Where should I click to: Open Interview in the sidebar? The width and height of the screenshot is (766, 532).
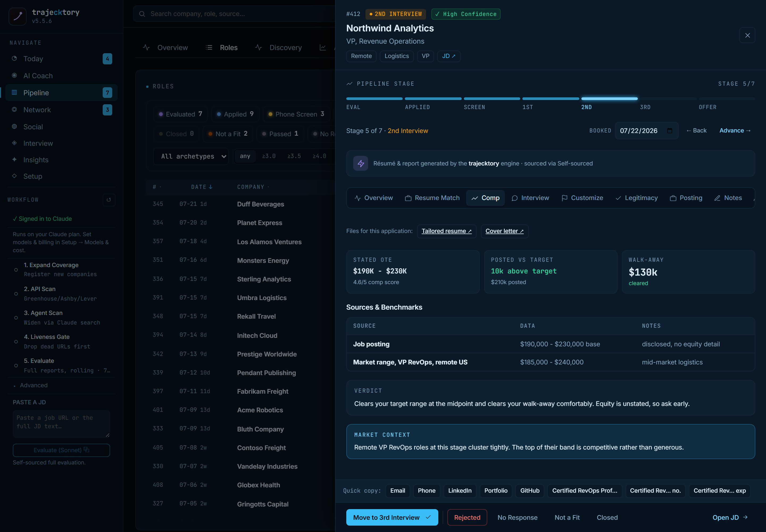(x=61, y=143)
